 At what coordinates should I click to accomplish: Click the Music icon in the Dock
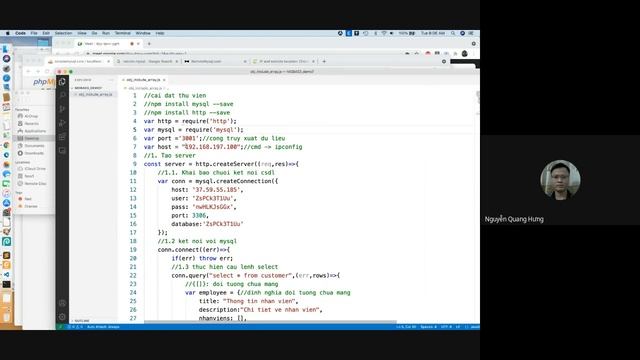click(x=7, y=193)
